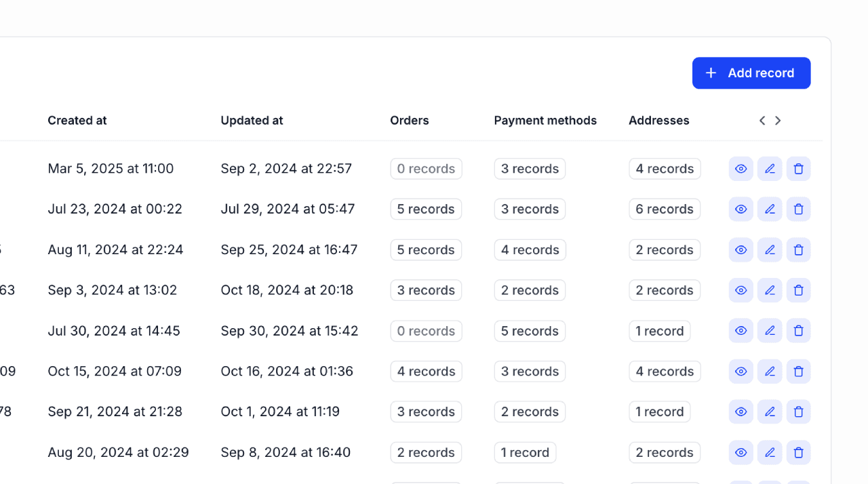The height and width of the screenshot is (484, 868).
Task: Delete the record created Aug 11, 2024
Action: [x=798, y=250]
